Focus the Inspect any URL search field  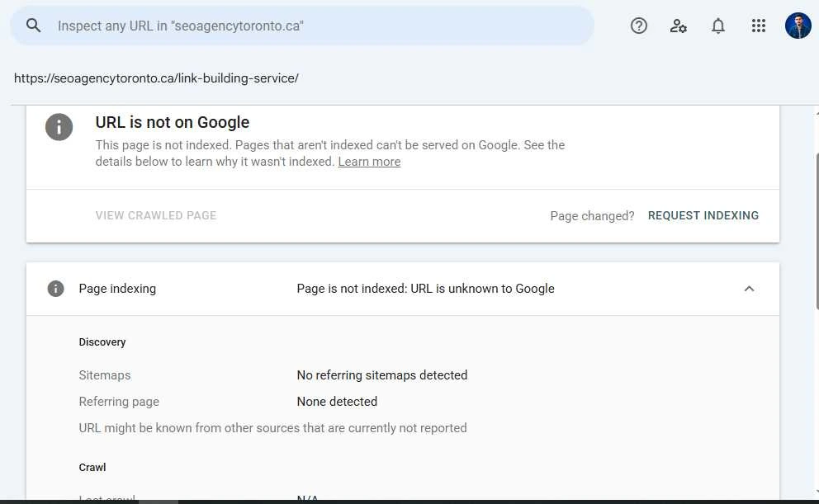302,26
